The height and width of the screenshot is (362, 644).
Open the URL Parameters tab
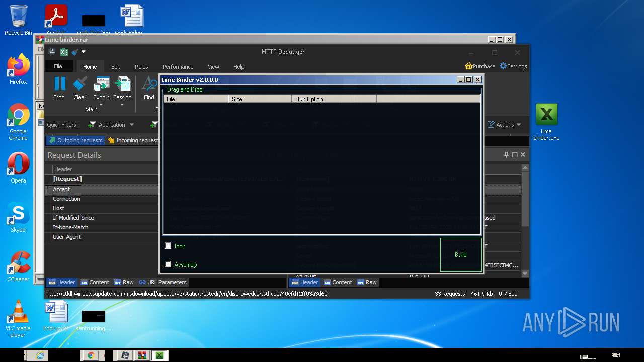tap(163, 282)
